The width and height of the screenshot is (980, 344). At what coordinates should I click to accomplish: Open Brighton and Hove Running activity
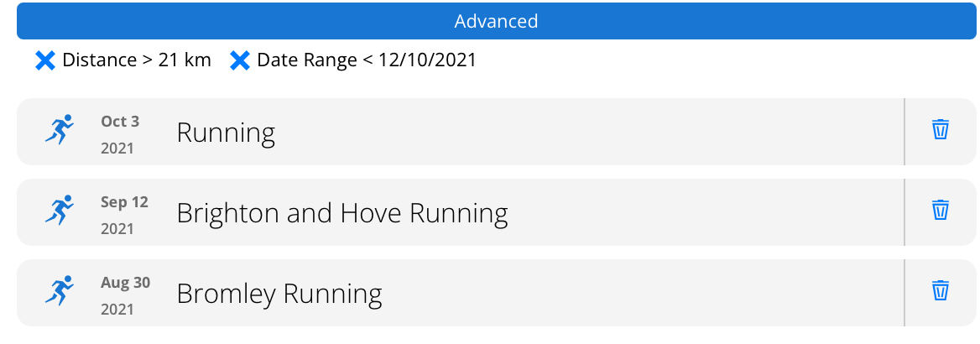pos(342,213)
